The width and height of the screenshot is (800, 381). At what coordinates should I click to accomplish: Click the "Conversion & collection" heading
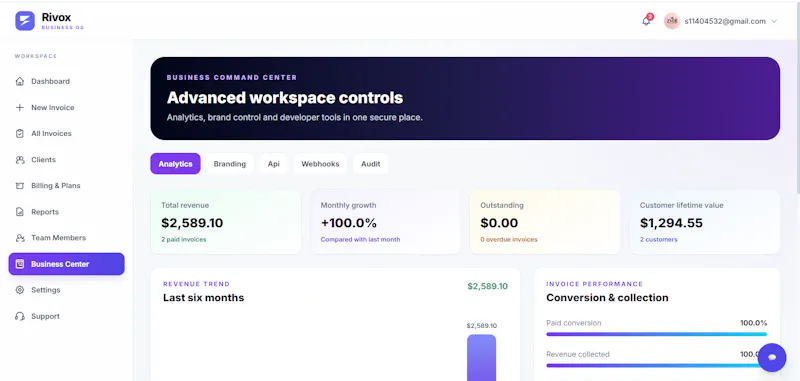607,297
